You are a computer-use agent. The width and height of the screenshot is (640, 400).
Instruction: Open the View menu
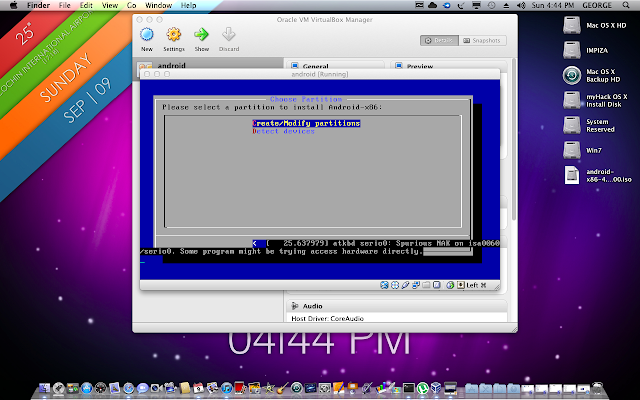coord(109,5)
